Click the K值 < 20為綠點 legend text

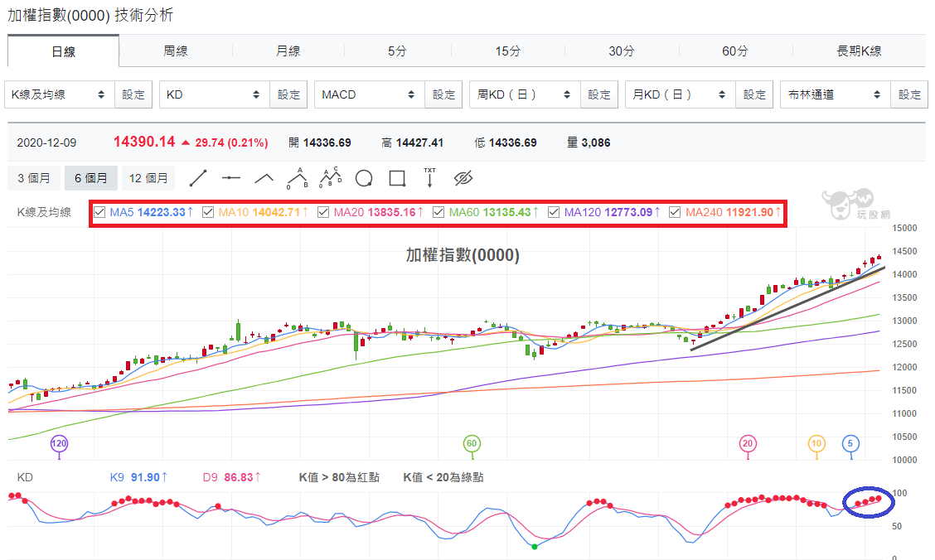(443, 477)
